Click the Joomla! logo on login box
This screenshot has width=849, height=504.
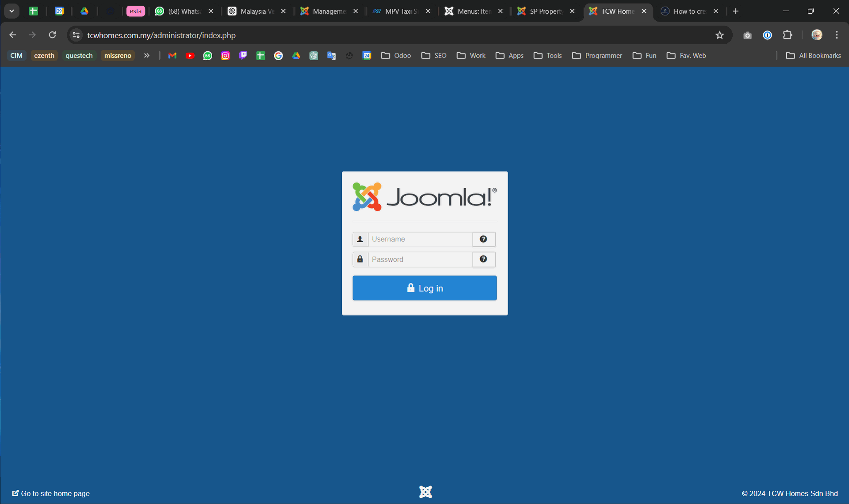click(424, 197)
